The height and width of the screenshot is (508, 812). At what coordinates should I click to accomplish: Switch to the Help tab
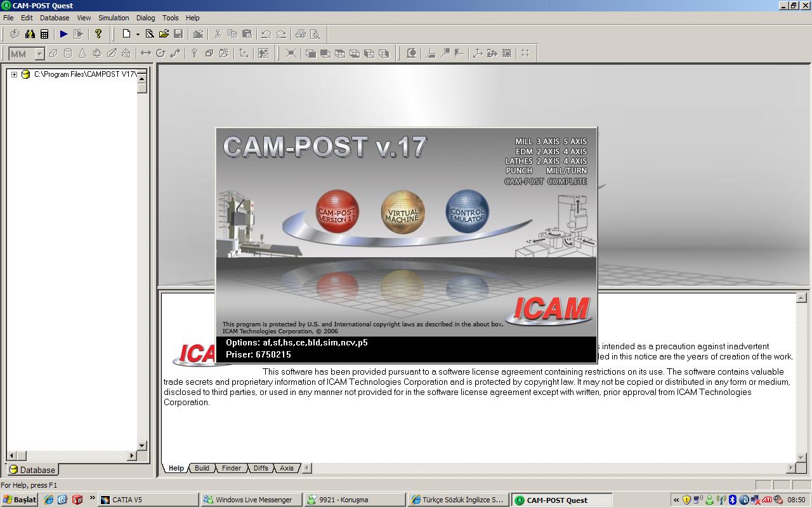(176, 468)
